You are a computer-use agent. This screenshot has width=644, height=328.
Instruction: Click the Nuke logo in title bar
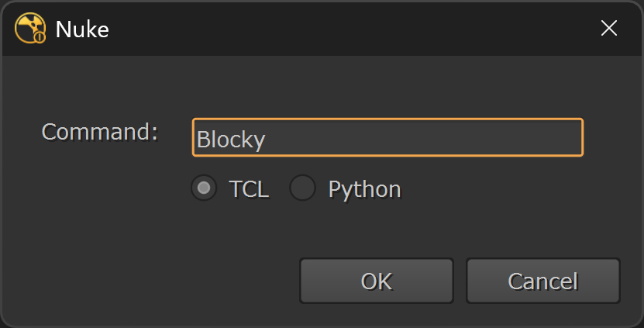(29, 29)
